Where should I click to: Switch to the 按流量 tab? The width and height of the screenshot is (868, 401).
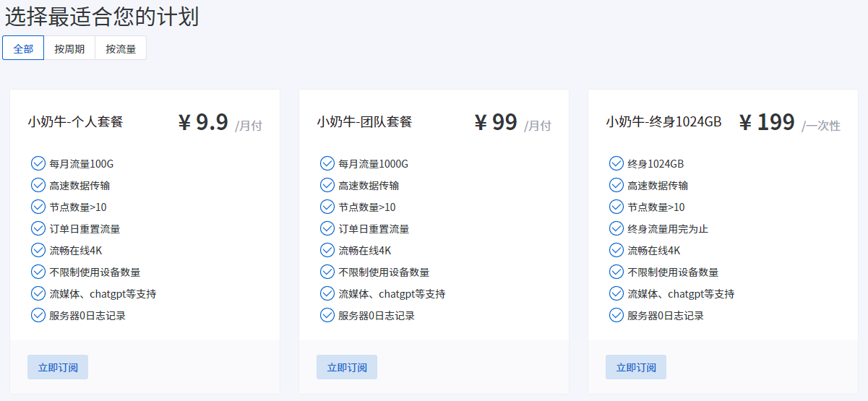(121, 48)
